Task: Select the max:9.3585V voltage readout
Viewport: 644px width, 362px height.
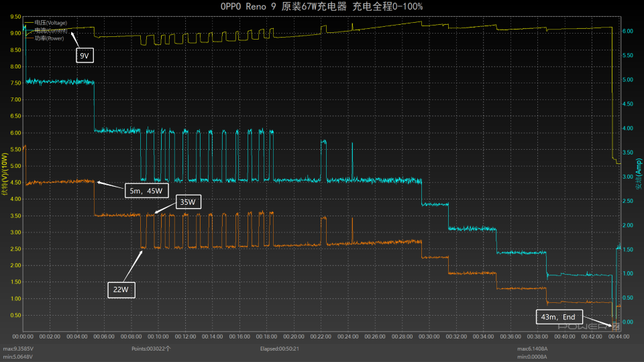Action: pyautogui.click(x=18, y=349)
